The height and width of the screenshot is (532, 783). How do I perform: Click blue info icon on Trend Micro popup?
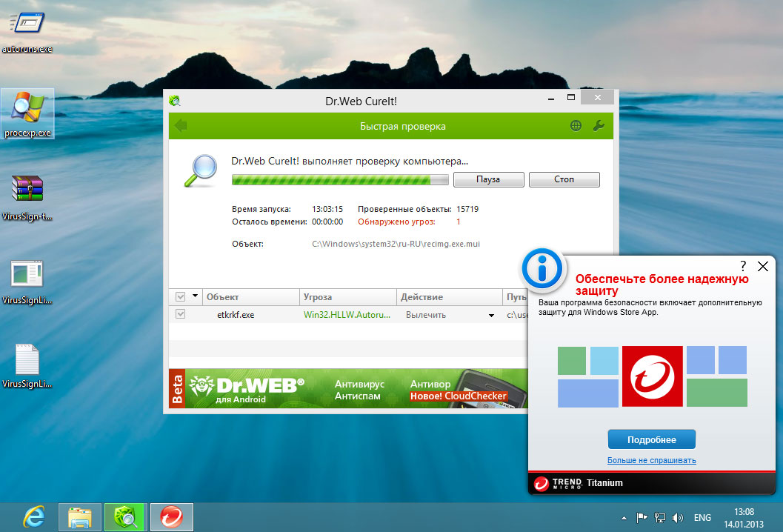click(542, 269)
